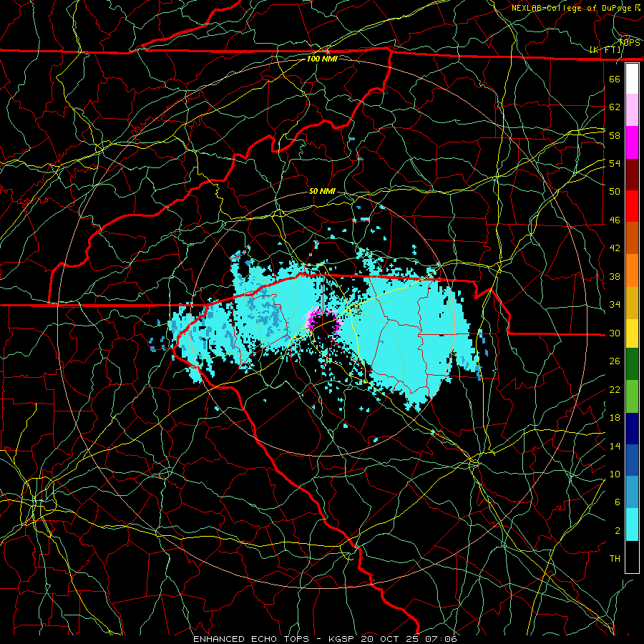Click the 07:06 time stamp
This screenshot has width=644, height=644.
point(441,639)
